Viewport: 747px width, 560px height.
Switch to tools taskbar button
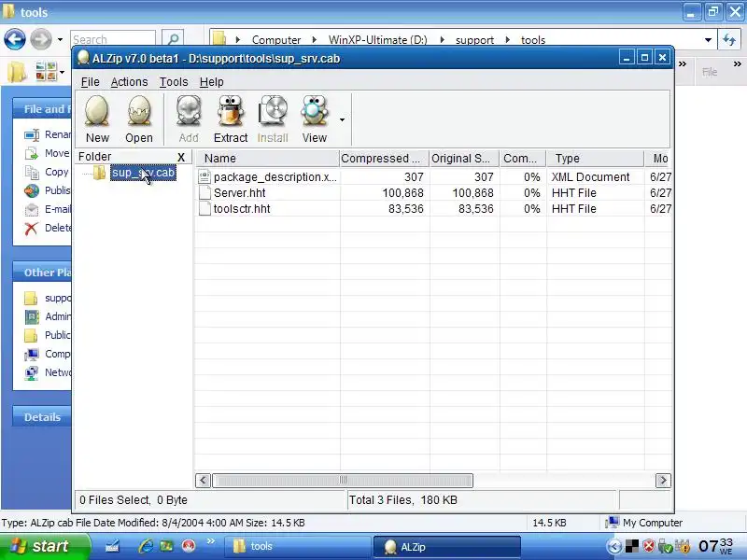coord(297,547)
